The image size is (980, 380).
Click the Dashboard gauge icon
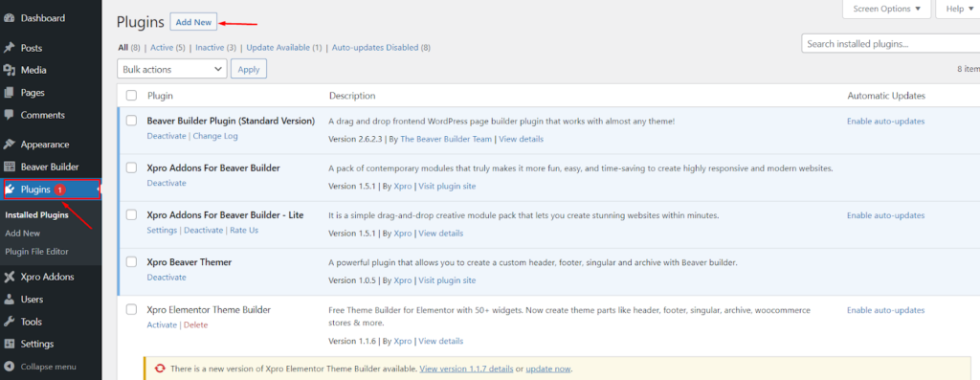10,19
